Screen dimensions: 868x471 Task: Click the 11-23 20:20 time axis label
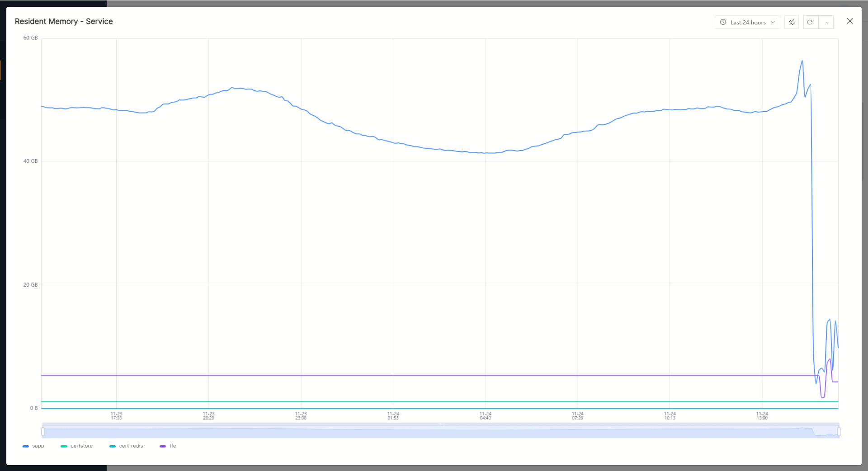tap(208, 416)
